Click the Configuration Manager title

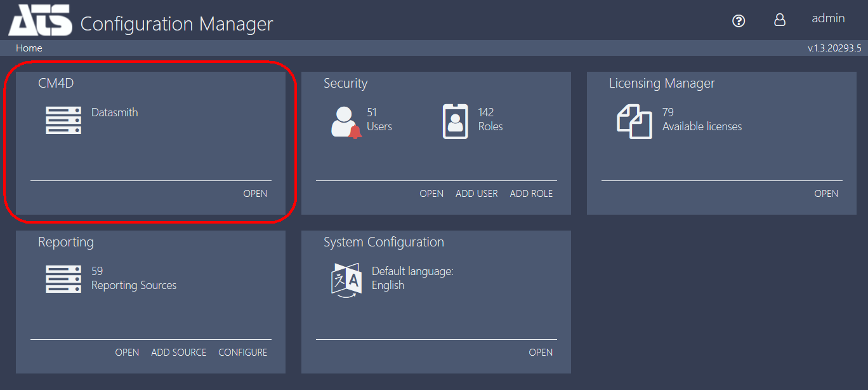click(x=176, y=24)
